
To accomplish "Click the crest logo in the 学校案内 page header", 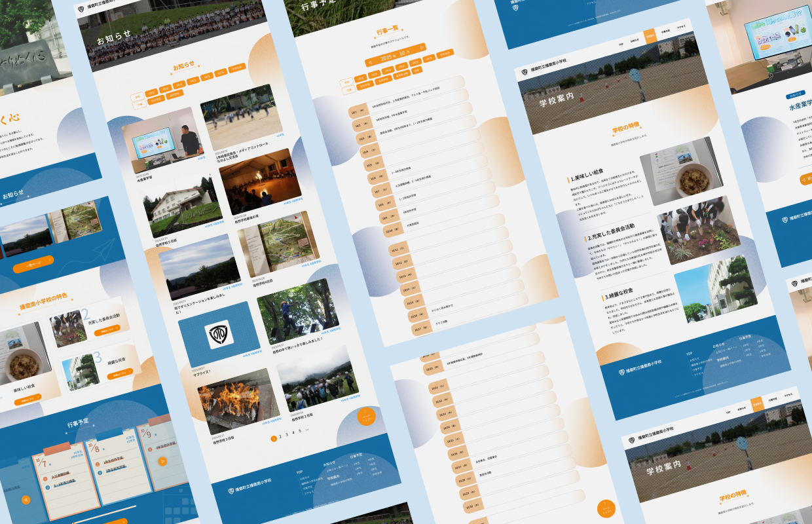I will coord(525,71).
